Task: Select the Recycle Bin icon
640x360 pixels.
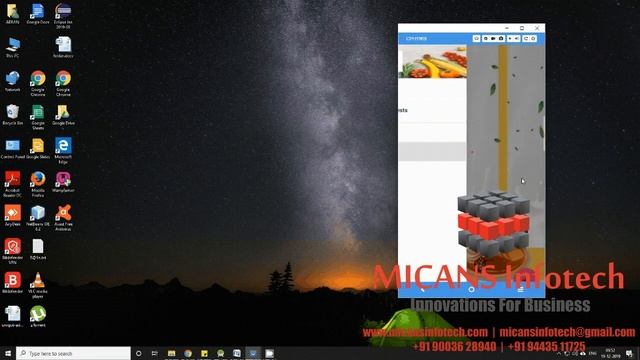Action: [x=13, y=115]
